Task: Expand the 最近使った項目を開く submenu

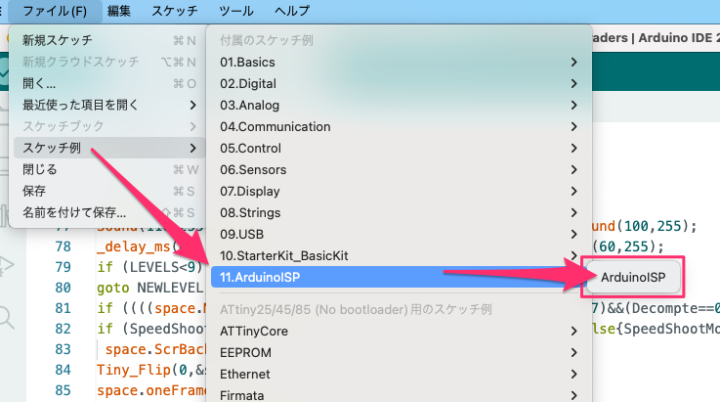Action: [80, 104]
